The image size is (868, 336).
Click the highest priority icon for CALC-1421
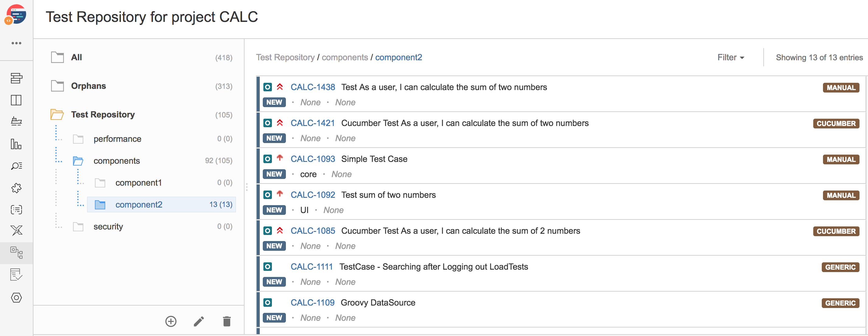click(x=280, y=123)
